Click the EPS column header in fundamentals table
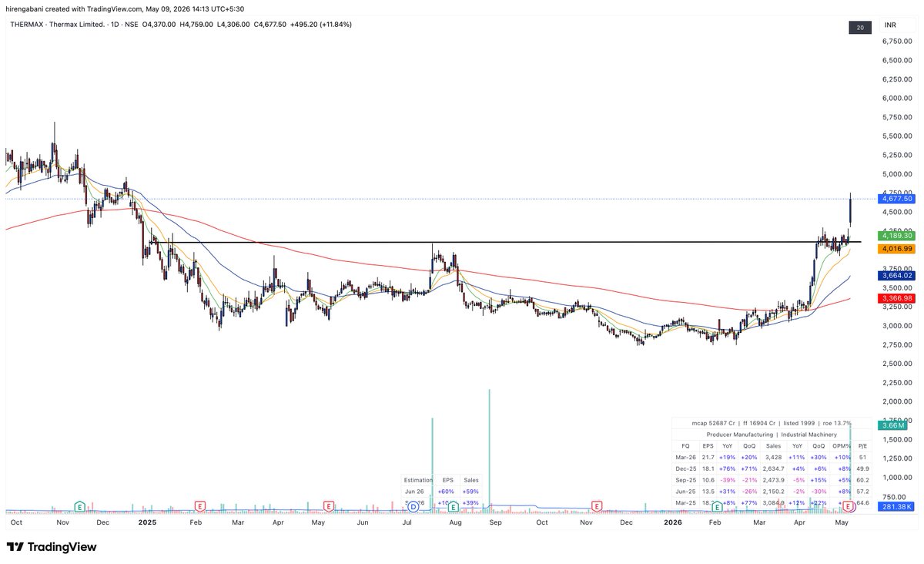This screenshot has height=564, width=924. coord(708,445)
